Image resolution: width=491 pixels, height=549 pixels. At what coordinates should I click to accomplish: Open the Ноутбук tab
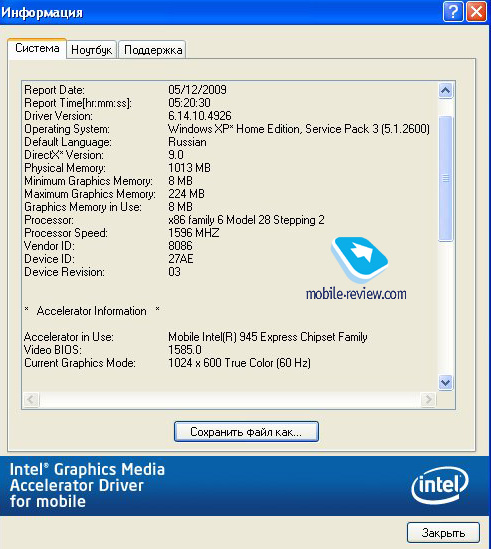[x=92, y=50]
